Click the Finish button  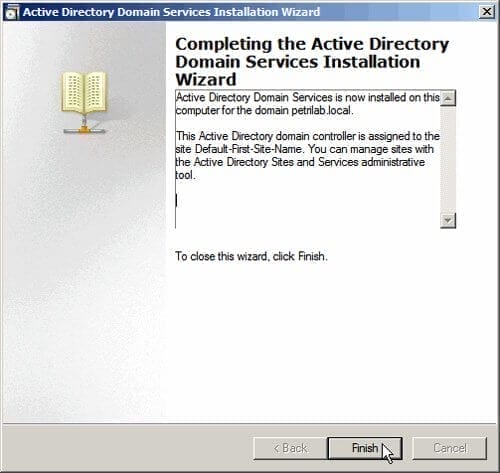pos(365,448)
